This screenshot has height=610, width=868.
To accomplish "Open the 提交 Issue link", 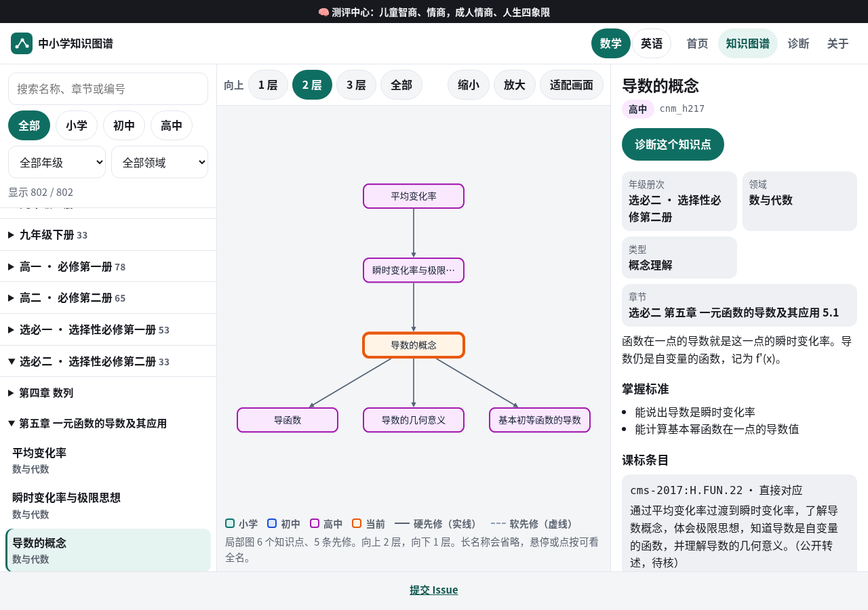I will coord(434,590).
